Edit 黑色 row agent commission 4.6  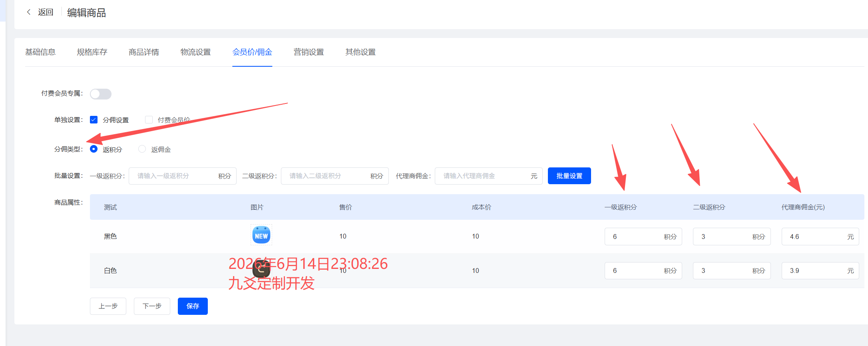point(820,237)
